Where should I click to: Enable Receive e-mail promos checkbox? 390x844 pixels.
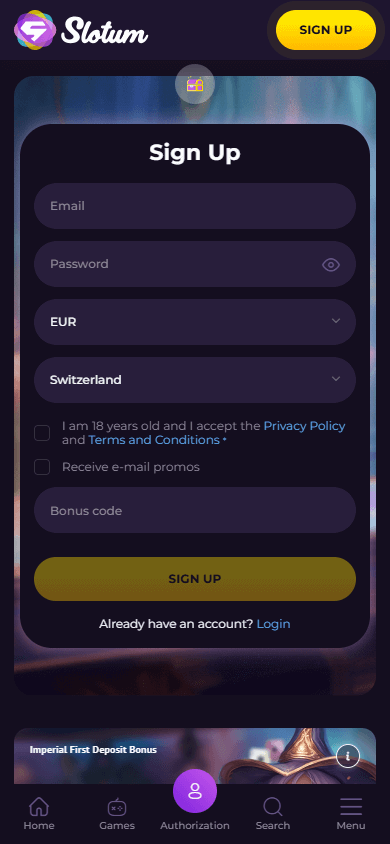[42, 467]
